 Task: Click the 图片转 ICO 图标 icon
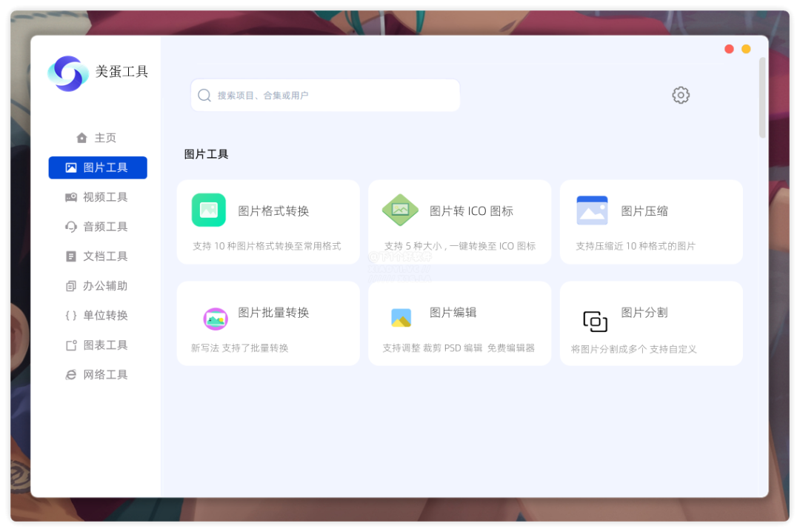[x=400, y=210]
